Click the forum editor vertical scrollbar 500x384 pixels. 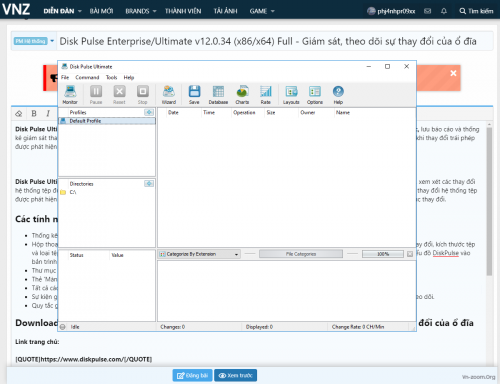(489, 201)
